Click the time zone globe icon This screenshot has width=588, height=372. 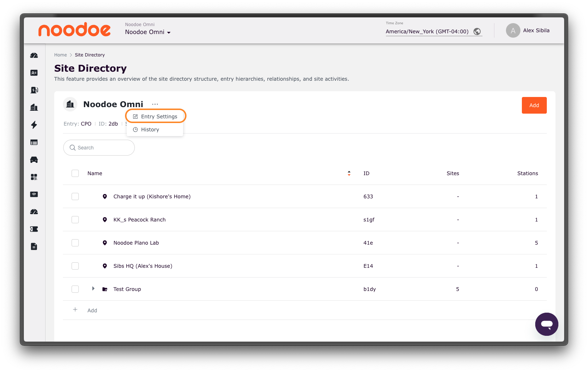coord(477,31)
